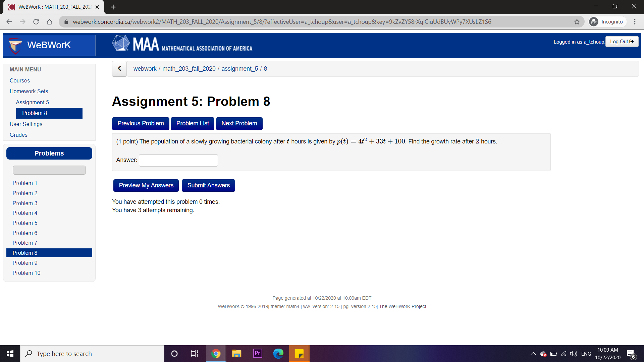The image size is (644, 362).
Task: Open the Problem 9 link in the sidebar
Action: tap(25, 263)
